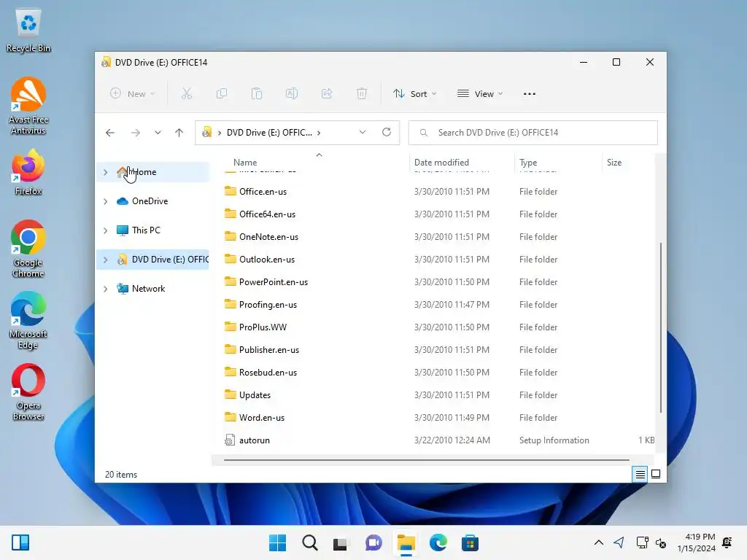
Task: Click the breadcrumb chevron after DVD Drive
Action: pos(319,133)
